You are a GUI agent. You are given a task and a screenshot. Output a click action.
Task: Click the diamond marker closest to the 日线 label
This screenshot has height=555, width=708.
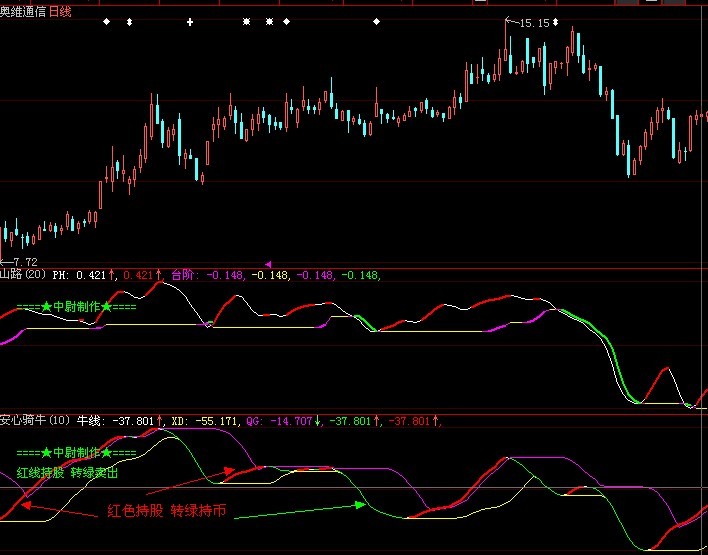tap(107, 21)
